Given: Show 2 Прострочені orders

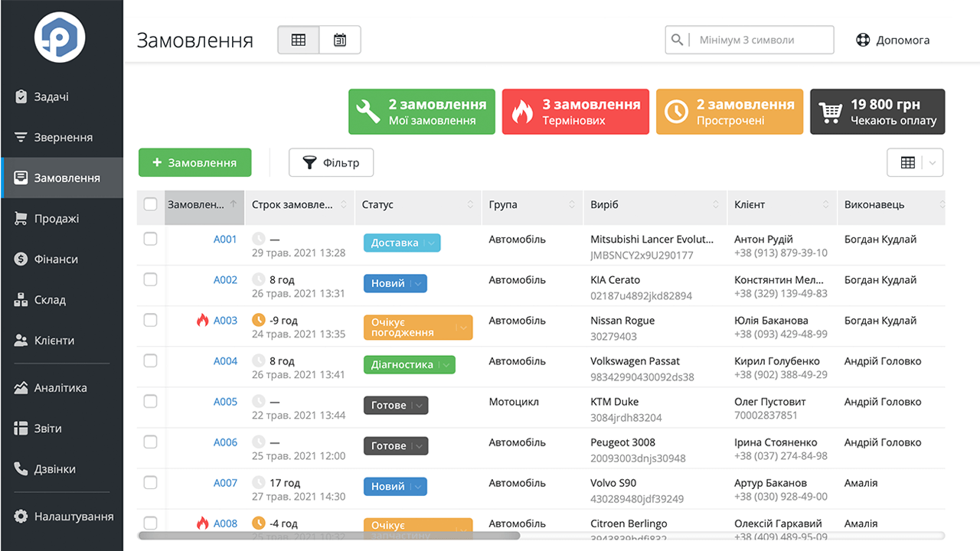Looking at the screenshot, I should [x=730, y=112].
